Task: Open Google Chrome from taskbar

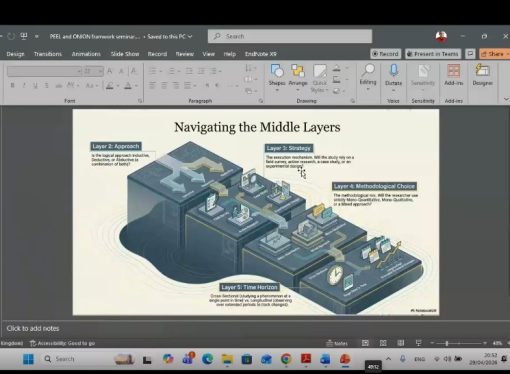Action: (x=286, y=359)
